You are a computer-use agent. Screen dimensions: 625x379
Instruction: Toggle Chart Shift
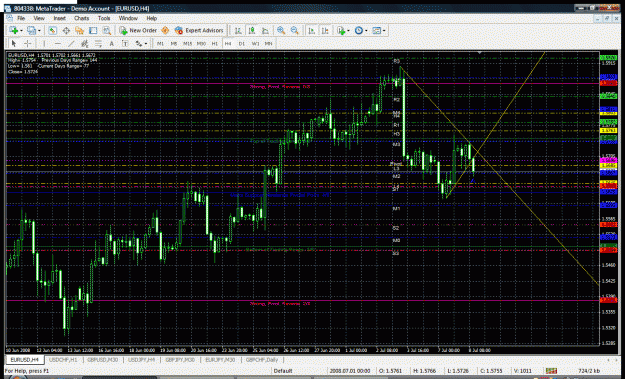(325, 30)
